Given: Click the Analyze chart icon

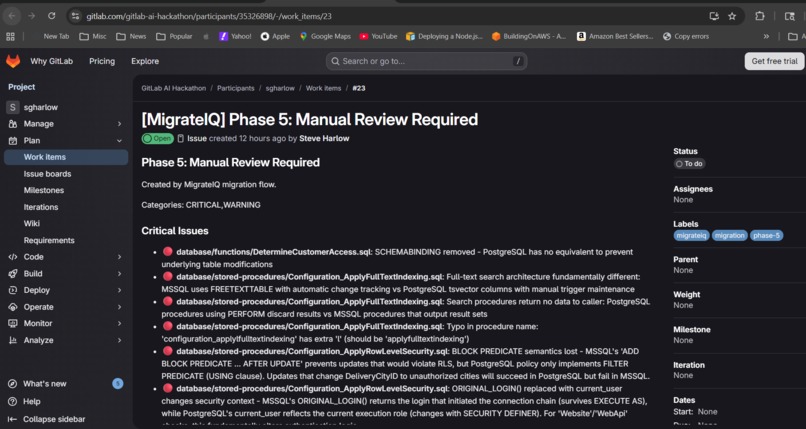Looking at the screenshot, I should (13, 340).
